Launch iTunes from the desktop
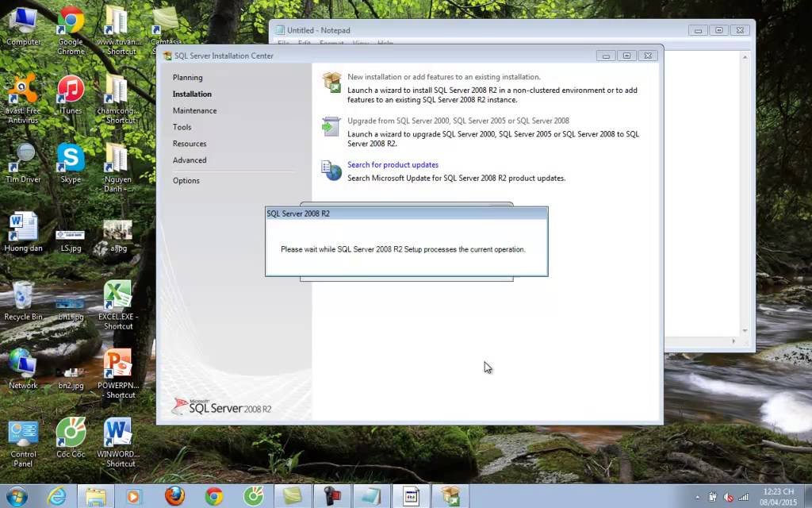The width and height of the screenshot is (812, 508). (71, 95)
